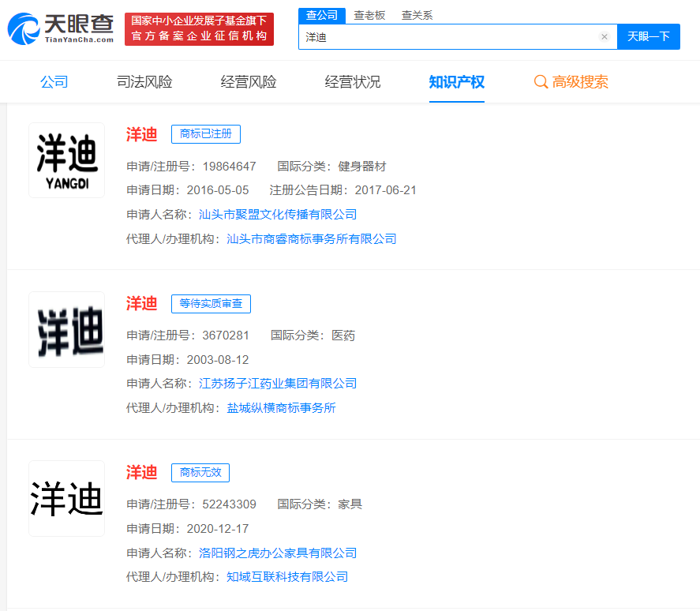Open the YANGDI trademark thumbnail image
The height and width of the screenshot is (611, 700).
(x=66, y=160)
